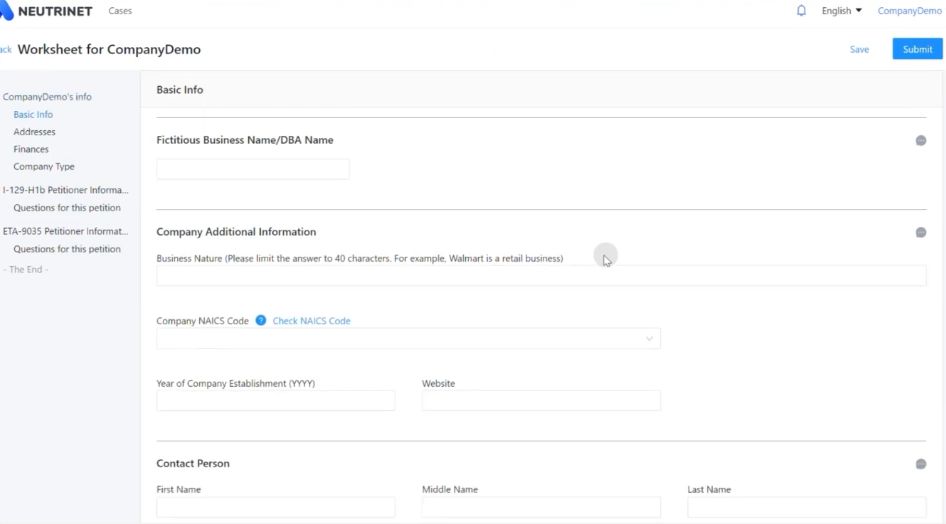
Task: Expand the Company NAICS Code dropdown
Action: click(408, 338)
